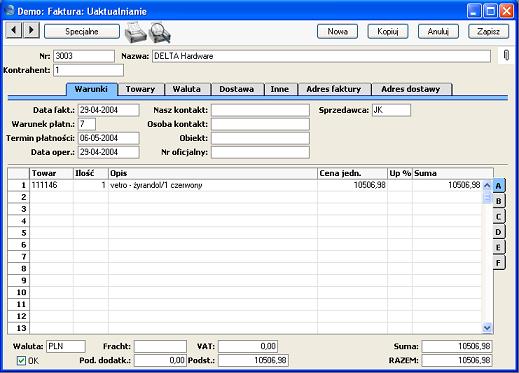Duplicate the invoice with Kopiuj

(x=388, y=32)
